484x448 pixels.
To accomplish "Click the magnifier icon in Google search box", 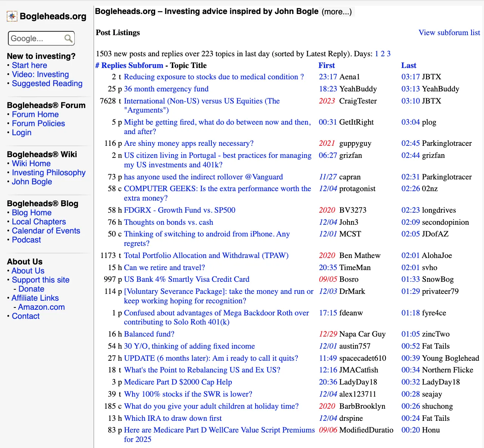I will pyautogui.click(x=68, y=39).
